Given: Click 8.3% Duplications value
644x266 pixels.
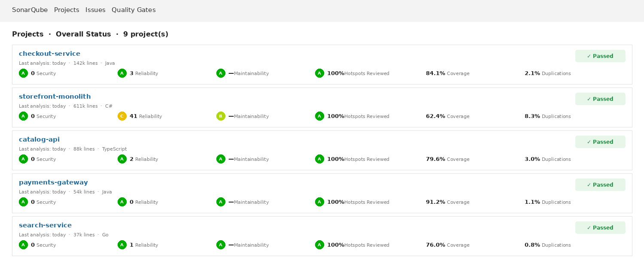Looking at the screenshot, I should 532,116.
